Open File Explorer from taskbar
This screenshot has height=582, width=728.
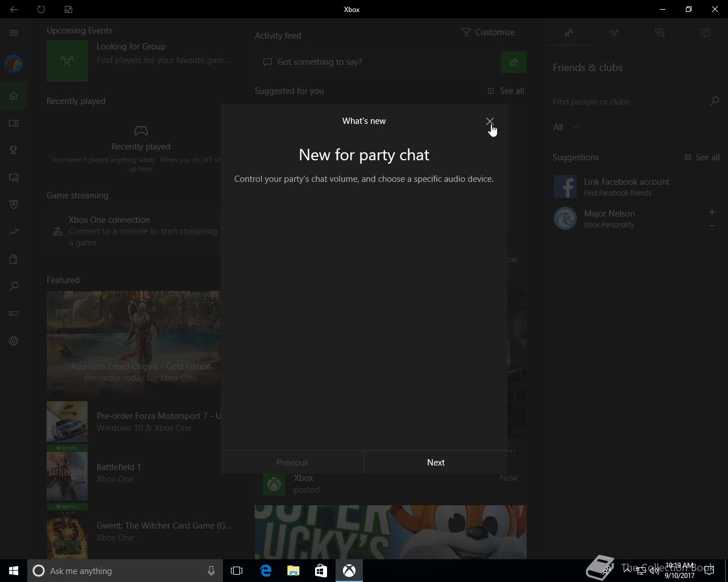(293, 571)
